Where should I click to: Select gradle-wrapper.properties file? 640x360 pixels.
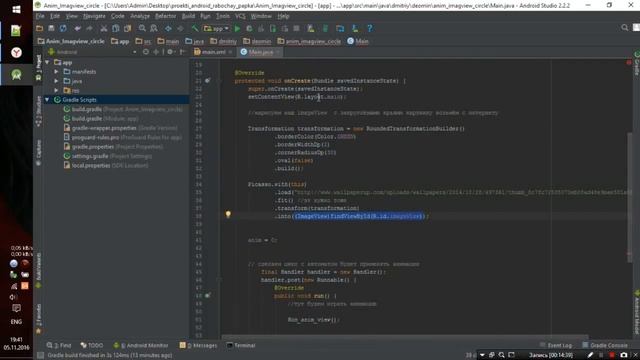[x=120, y=128]
